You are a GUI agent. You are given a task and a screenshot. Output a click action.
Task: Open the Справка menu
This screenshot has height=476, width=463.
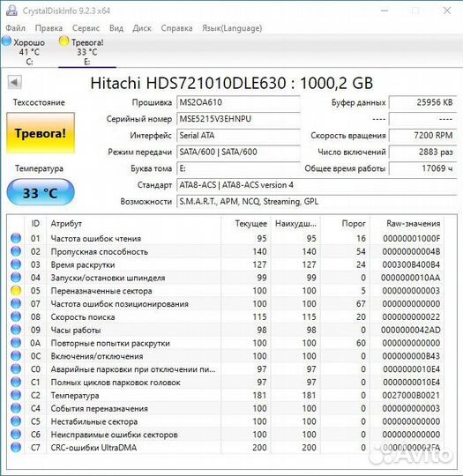(176, 28)
